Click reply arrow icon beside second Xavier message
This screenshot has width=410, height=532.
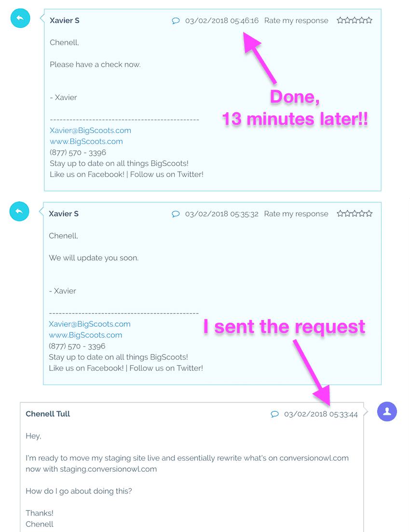point(19,212)
